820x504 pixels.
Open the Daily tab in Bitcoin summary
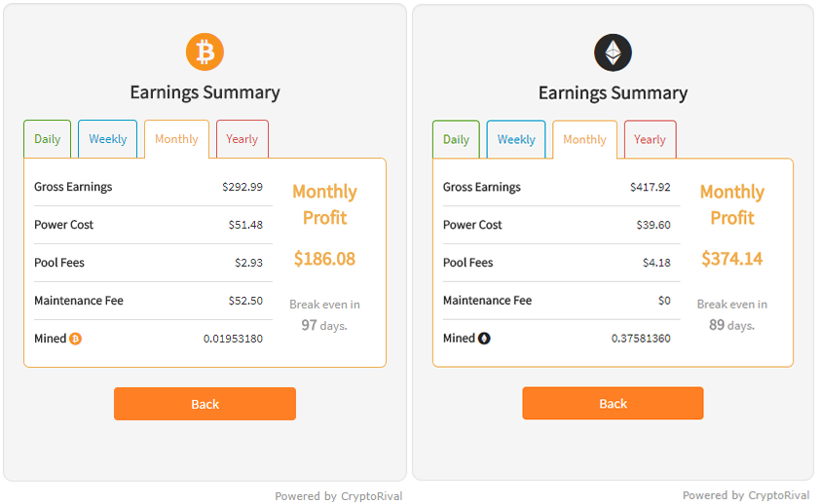click(47, 139)
